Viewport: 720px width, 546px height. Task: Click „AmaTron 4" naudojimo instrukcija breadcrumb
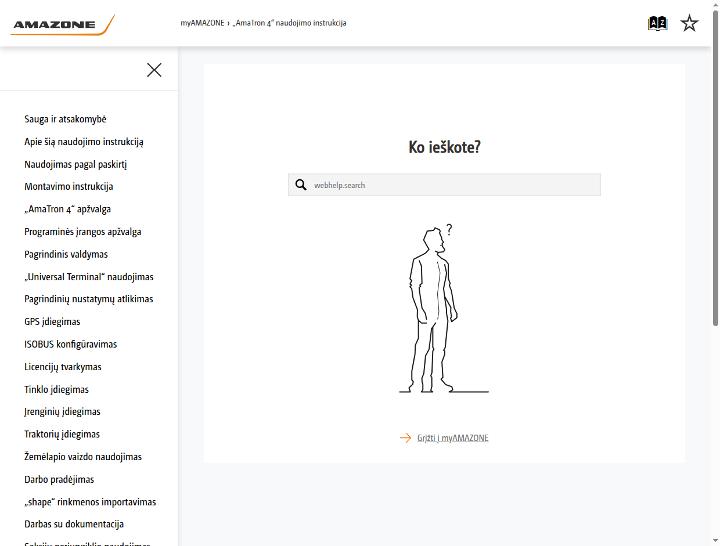click(290, 23)
